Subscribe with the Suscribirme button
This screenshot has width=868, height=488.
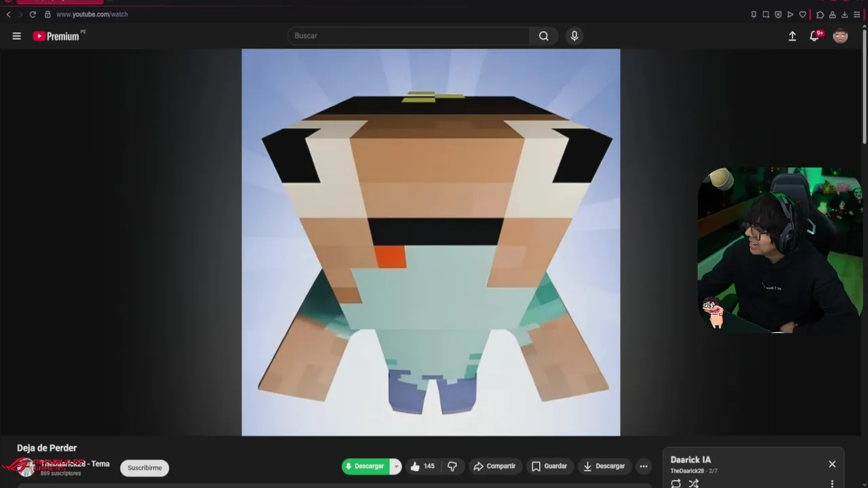(x=144, y=468)
